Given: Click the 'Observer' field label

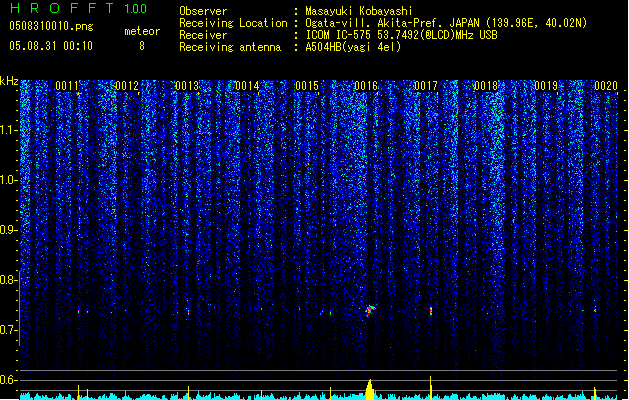Looking at the screenshot, I should 203,11.
